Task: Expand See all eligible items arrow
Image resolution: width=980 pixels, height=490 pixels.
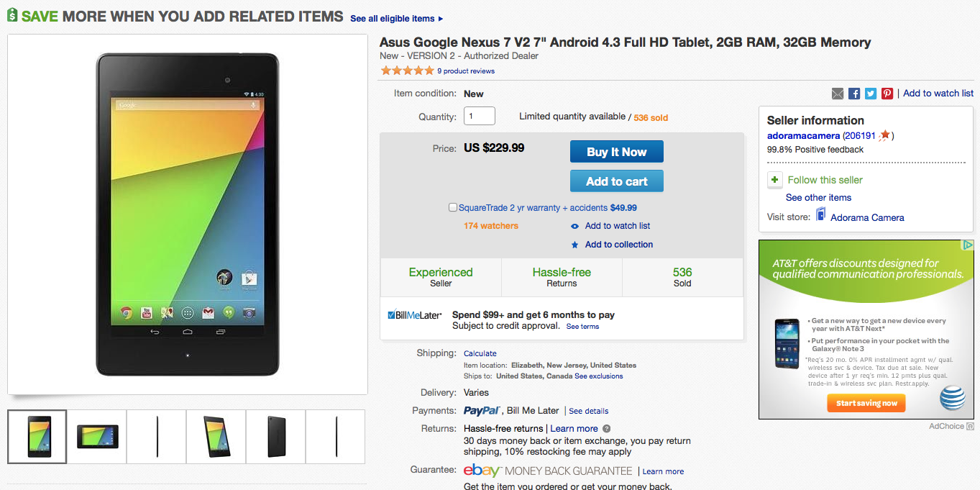Action: (441, 19)
